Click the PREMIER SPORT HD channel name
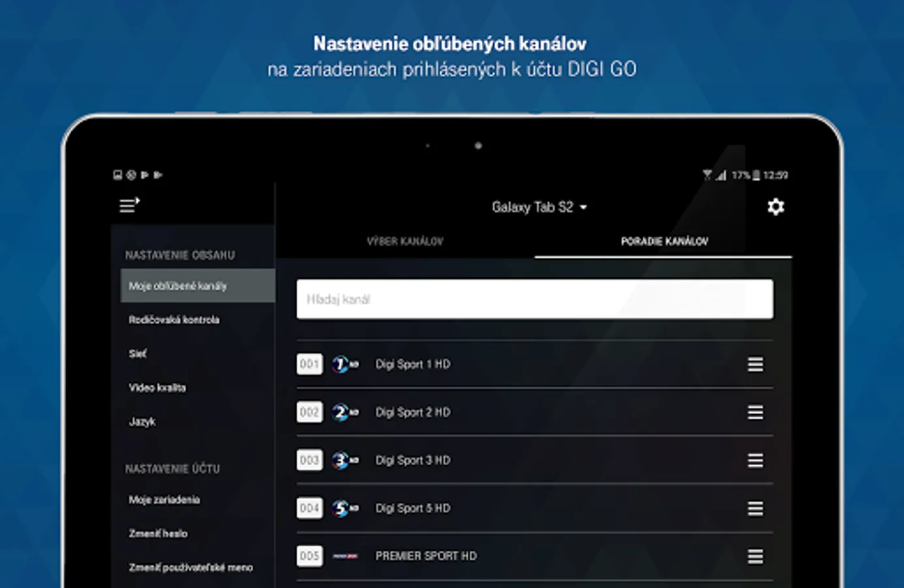The height and width of the screenshot is (588, 904). coord(426,556)
